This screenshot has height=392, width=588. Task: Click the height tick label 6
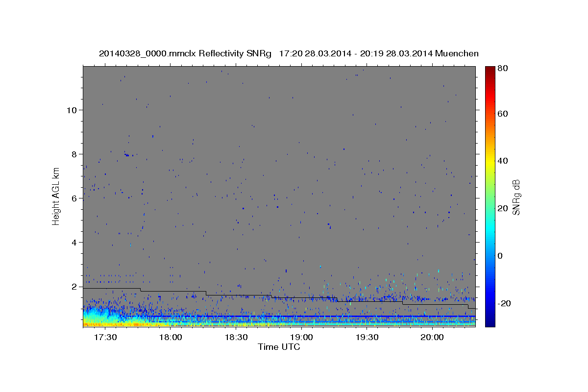[74, 198]
